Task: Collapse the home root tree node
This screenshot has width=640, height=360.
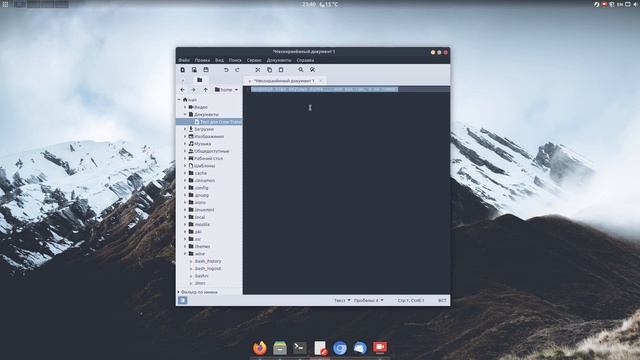Action: [x=179, y=100]
